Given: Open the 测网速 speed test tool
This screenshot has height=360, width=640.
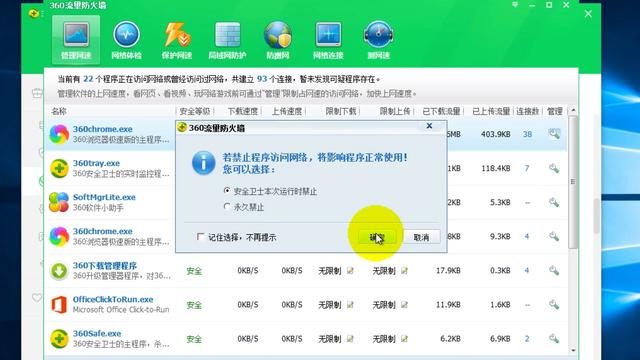Looking at the screenshot, I should (x=378, y=40).
